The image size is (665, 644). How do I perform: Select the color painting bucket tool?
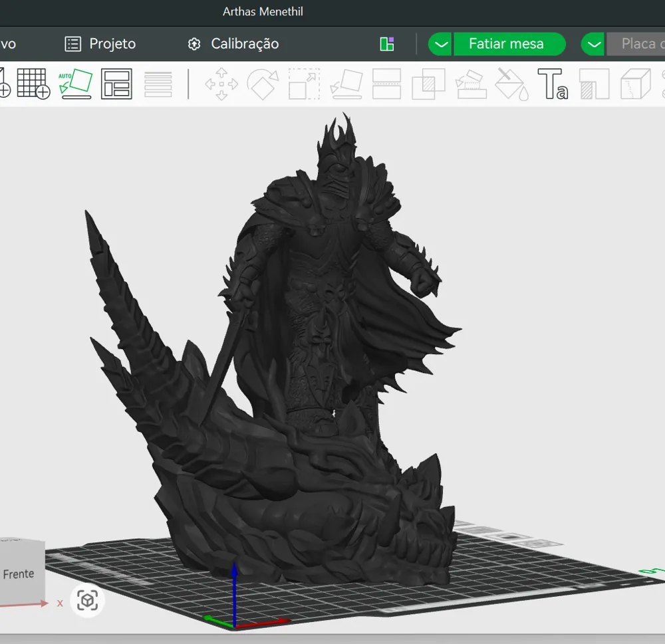[512, 84]
